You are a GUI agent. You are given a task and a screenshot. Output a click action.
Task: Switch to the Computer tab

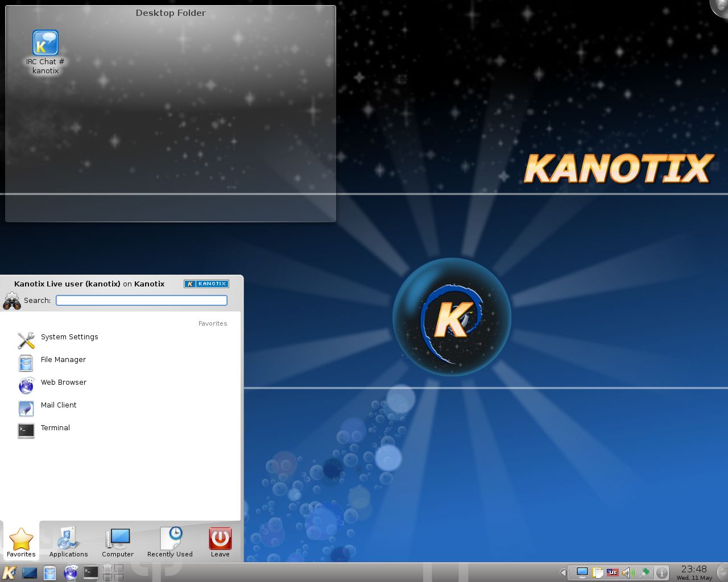(x=118, y=542)
